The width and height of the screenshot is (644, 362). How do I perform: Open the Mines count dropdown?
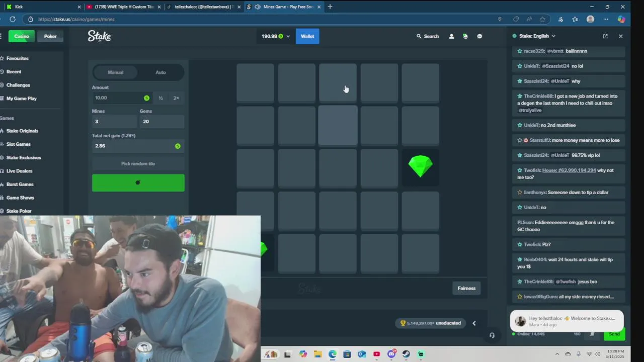[114, 121]
